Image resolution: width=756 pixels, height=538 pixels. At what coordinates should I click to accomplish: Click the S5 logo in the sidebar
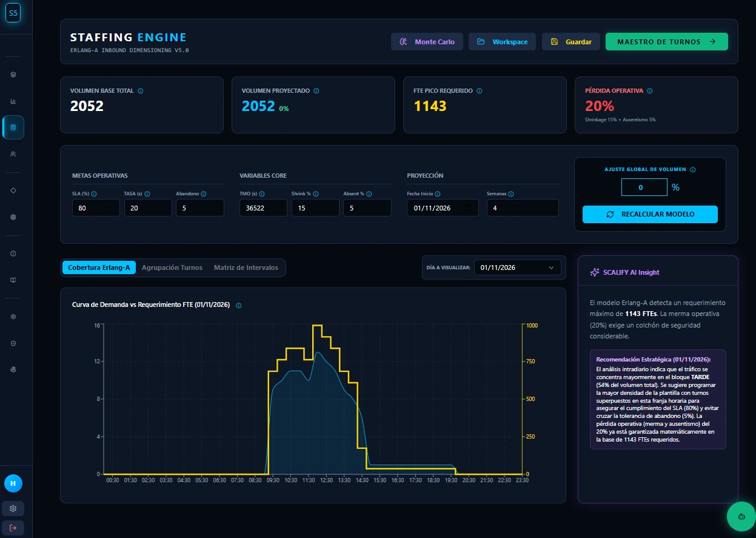point(13,12)
